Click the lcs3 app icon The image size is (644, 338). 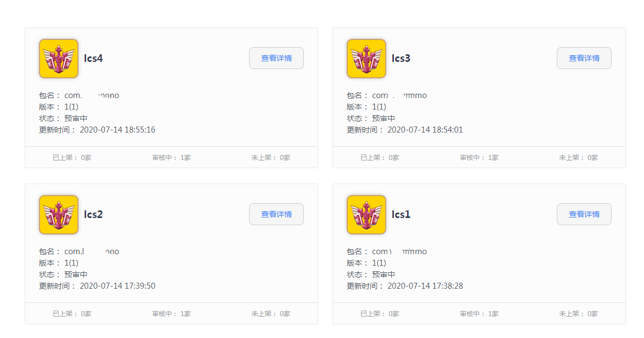(x=366, y=59)
